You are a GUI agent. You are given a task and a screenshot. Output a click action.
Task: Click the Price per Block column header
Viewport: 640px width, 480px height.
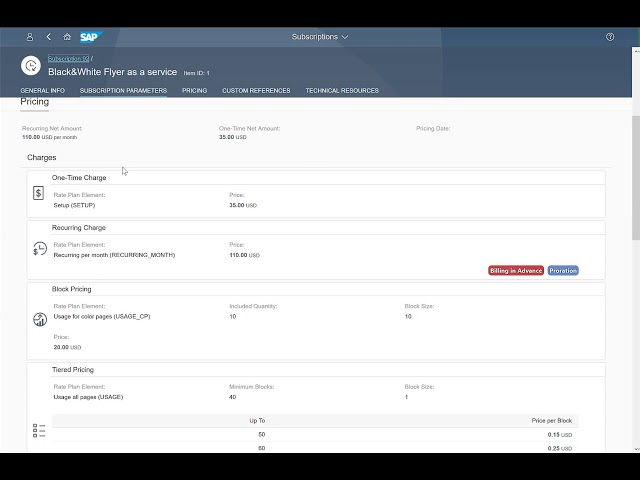pyautogui.click(x=551, y=421)
